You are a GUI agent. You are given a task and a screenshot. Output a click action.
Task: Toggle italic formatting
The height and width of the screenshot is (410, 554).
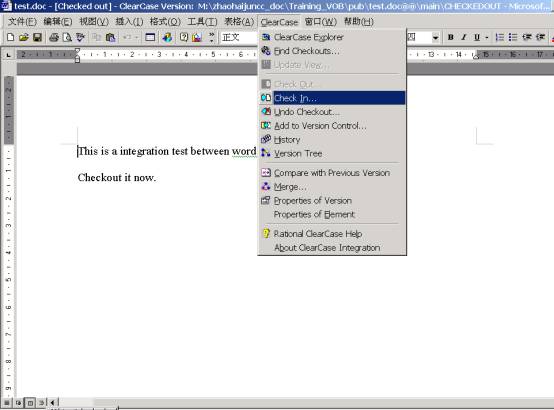tap(464, 37)
